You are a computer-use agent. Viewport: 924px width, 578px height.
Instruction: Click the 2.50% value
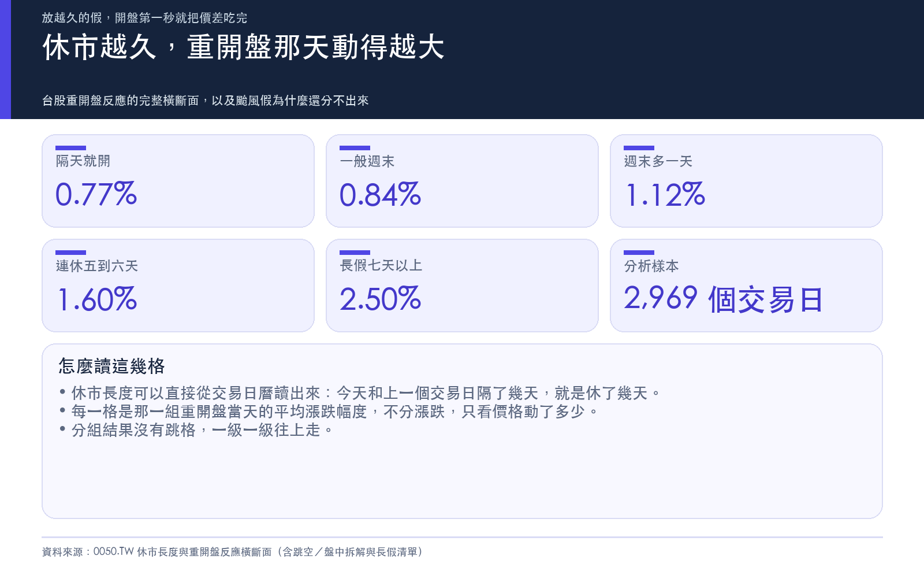[x=381, y=299]
